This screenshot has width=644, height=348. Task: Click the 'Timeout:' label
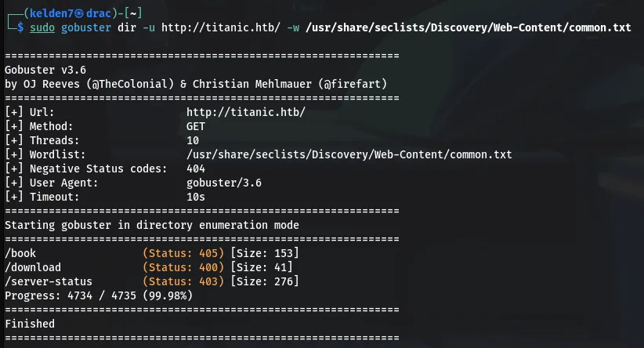click(x=54, y=197)
